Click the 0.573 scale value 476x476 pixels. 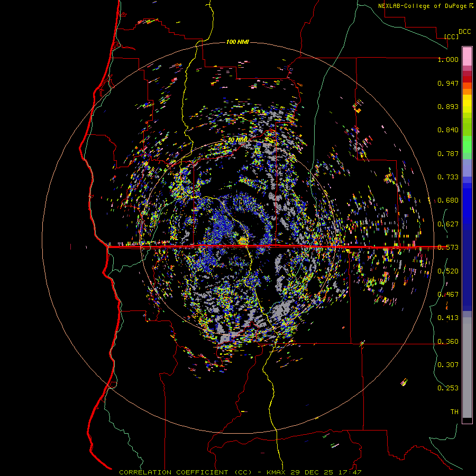(x=448, y=248)
